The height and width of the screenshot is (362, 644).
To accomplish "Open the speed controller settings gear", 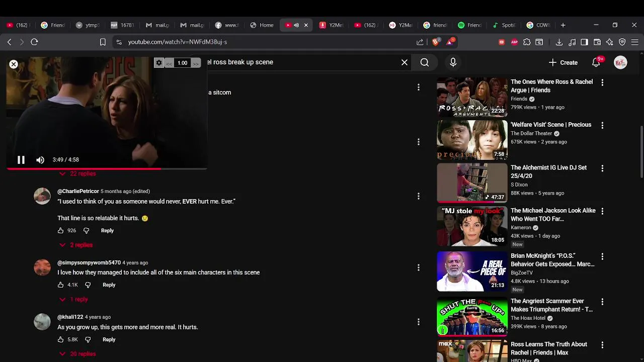I will click(x=159, y=63).
